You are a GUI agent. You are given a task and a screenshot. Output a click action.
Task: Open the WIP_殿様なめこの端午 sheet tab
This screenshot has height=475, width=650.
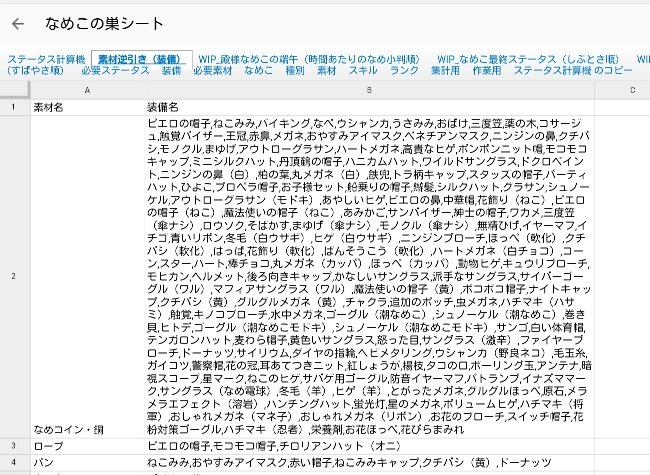309,59
